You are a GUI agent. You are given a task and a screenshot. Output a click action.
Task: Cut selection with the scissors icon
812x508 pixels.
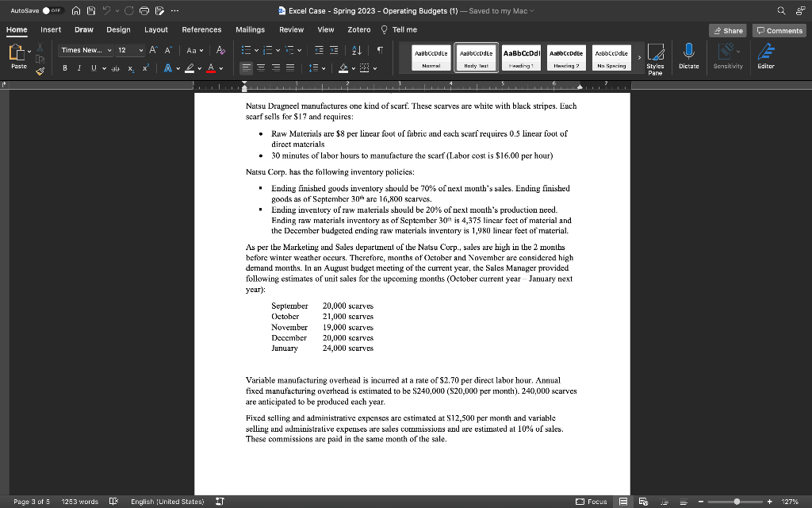pyautogui.click(x=40, y=48)
